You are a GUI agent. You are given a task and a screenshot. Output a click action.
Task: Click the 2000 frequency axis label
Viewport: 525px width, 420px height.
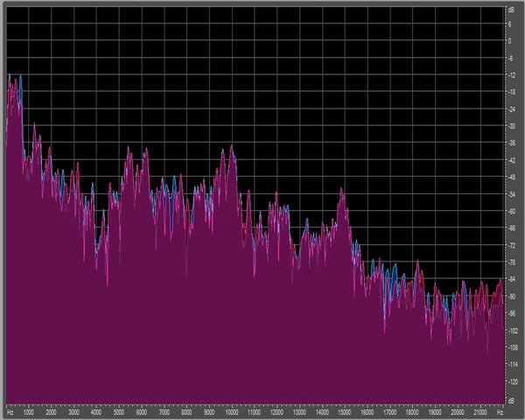52,412
